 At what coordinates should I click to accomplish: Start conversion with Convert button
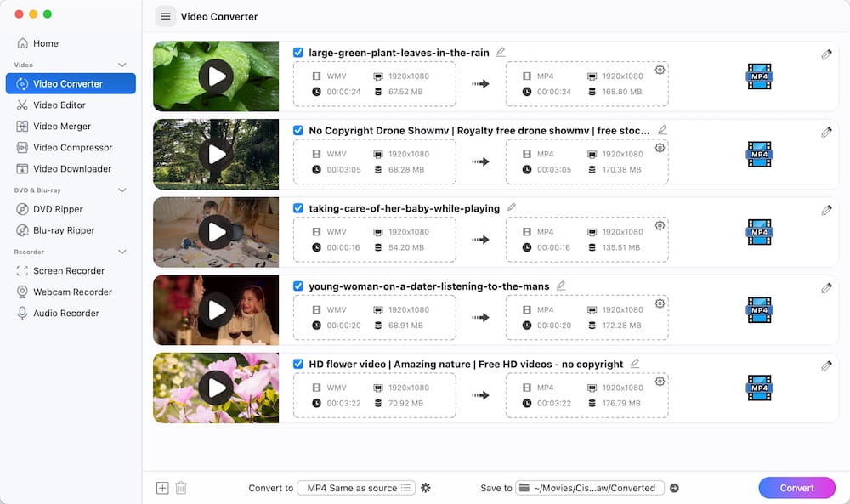tap(797, 488)
